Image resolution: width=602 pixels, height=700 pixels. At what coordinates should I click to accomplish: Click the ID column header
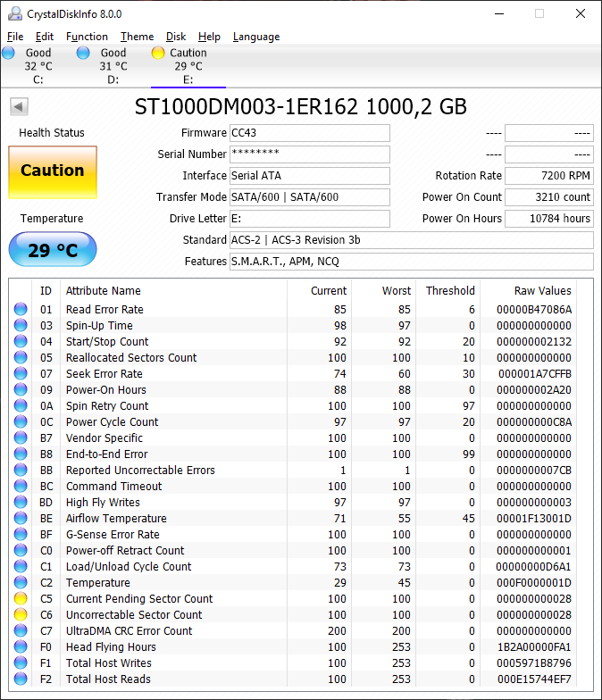tap(46, 291)
